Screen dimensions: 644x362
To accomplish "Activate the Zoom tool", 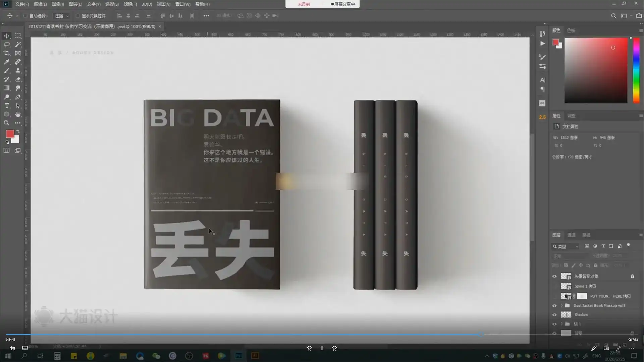I will pos(7,123).
